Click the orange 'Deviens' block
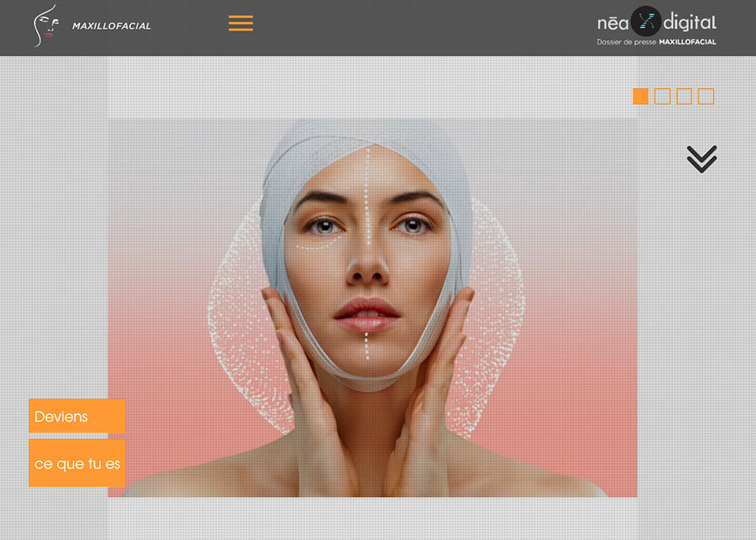The image size is (756, 540). (x=77, y=416)
